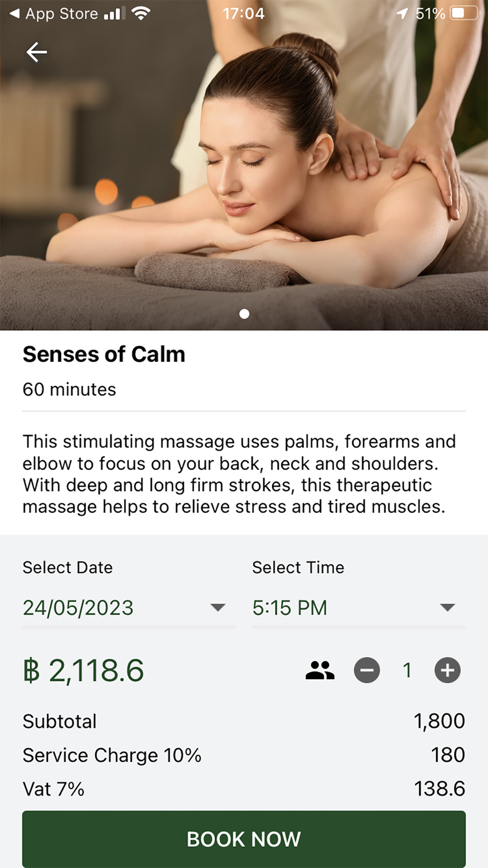Tap the status bar clock 17:04

click(x=244, y=14)
